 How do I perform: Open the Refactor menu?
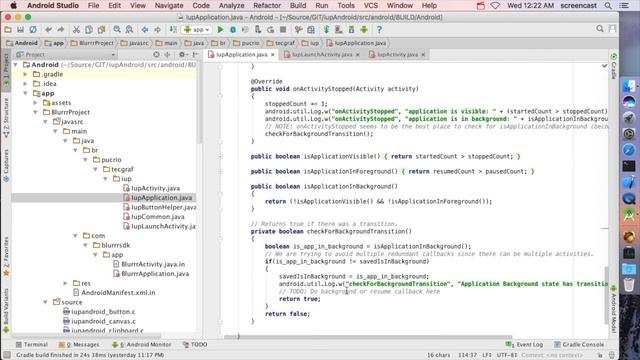click(267, 5)
